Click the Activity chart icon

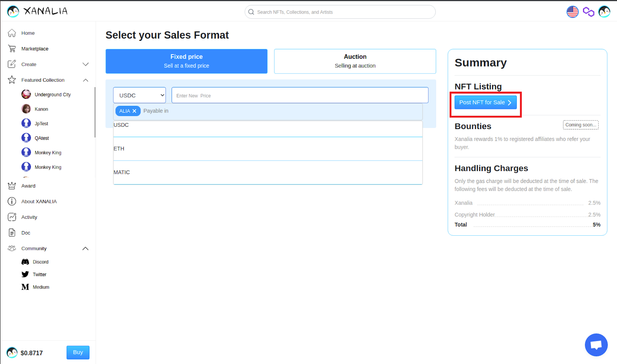[12, 217]
